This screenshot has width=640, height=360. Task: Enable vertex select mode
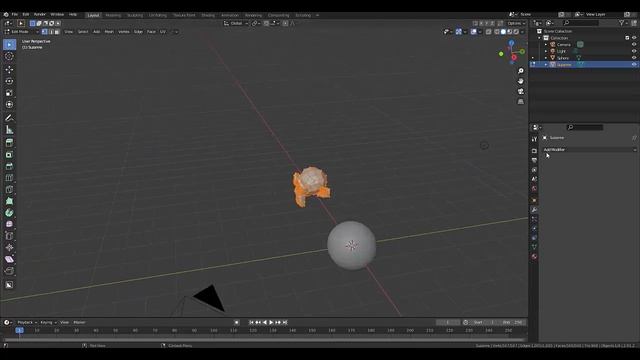44,31
